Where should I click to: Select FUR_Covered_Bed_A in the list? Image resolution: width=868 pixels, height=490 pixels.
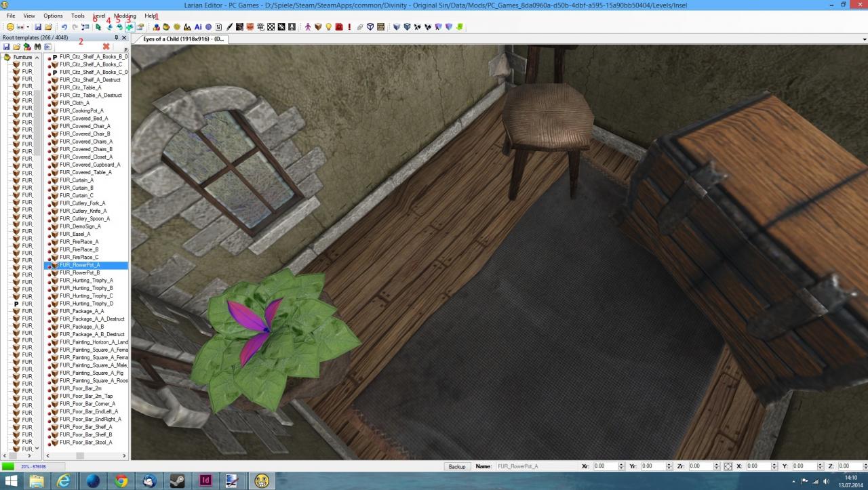click(x=83, y=119)
